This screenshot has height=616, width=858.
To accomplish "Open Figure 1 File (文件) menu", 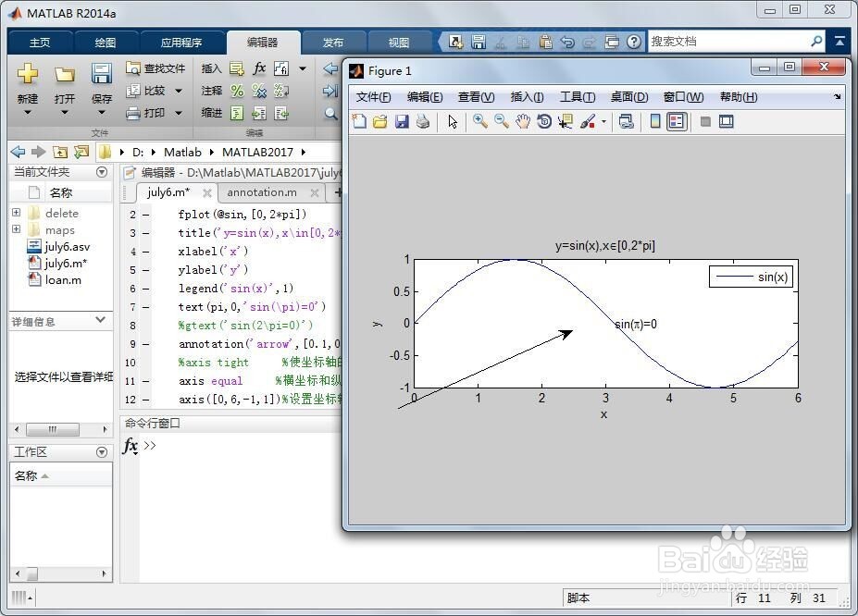I will pyautogui.click(x=373, y=97).
